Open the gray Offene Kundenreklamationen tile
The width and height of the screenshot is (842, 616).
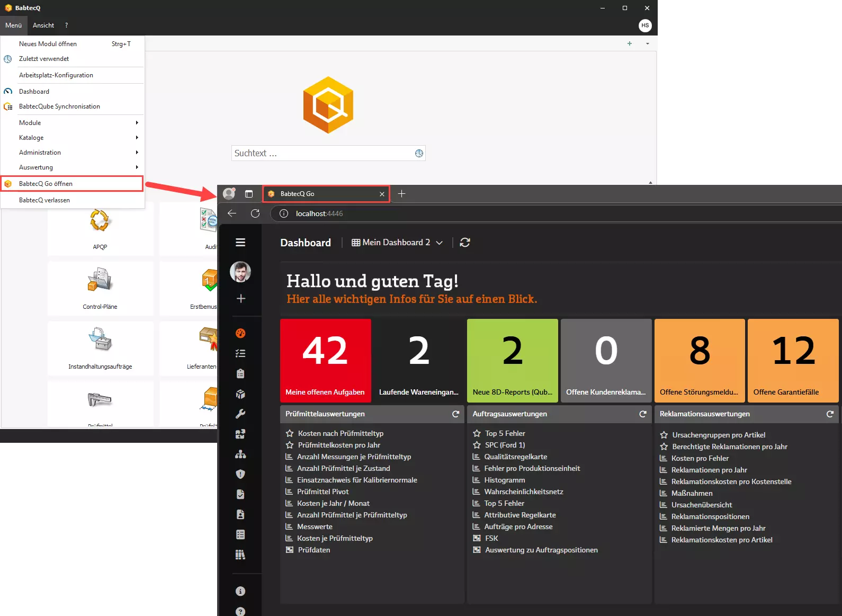pos(606,361)
